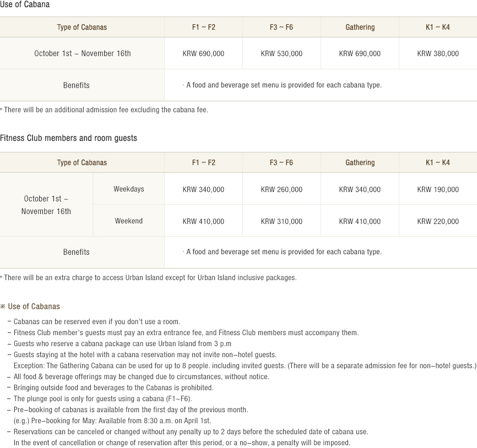Image resolution: width=477 pixels, height=448 pixels.
Task: Click the Urban Island extra charge footnote
Action: pyautogui.click(x=149, y=277)
